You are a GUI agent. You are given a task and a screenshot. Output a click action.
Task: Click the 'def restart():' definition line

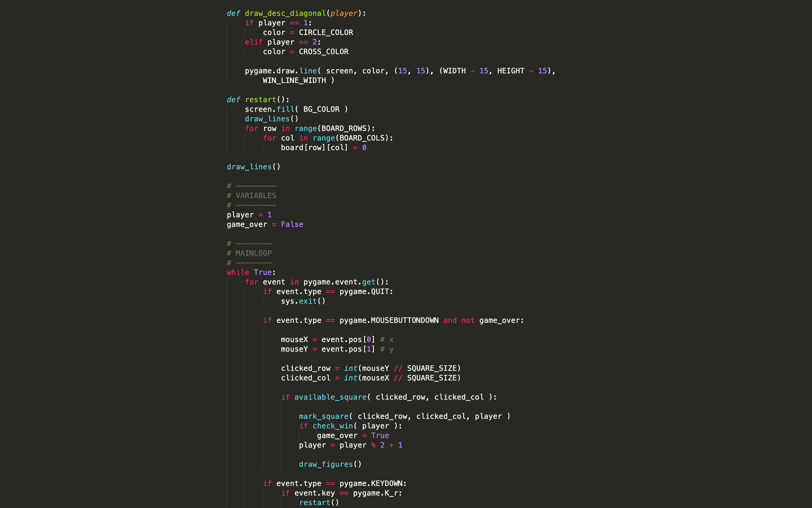click(258, 100)
